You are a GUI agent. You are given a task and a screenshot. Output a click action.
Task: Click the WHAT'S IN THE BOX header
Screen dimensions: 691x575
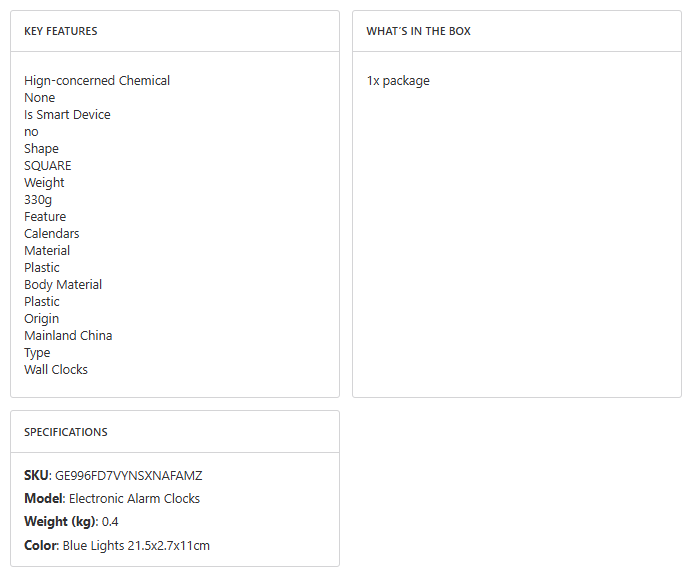(418, 31)
